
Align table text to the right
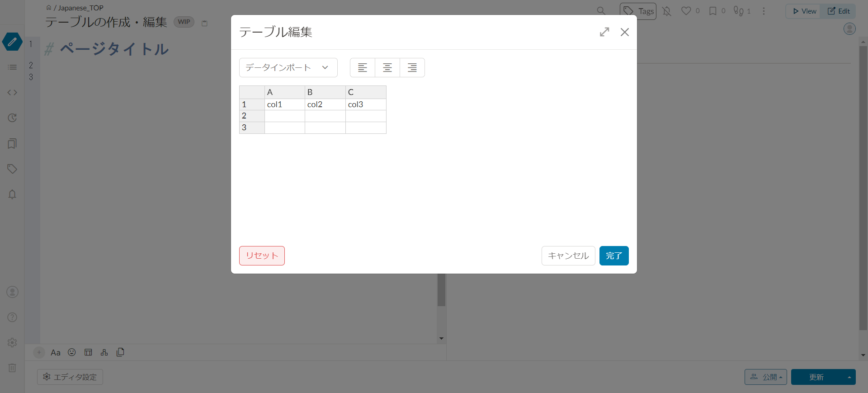412,68
